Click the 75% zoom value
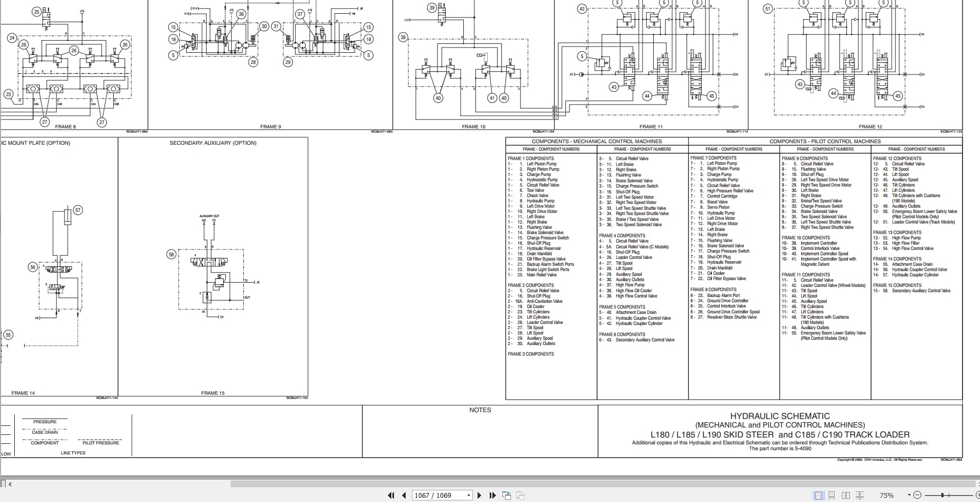 887,495
